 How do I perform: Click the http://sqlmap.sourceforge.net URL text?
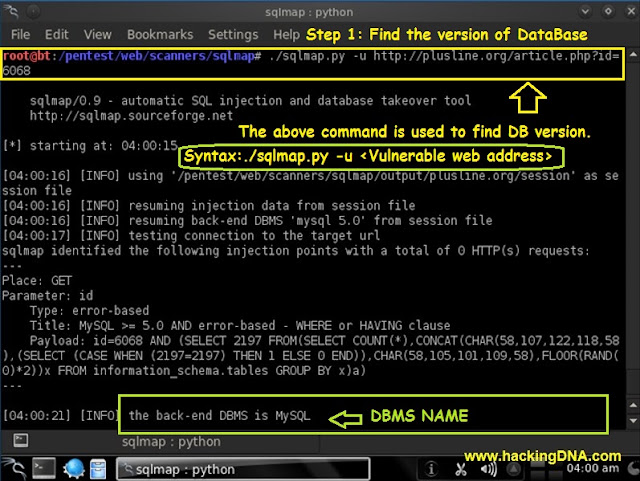point(131,116)
